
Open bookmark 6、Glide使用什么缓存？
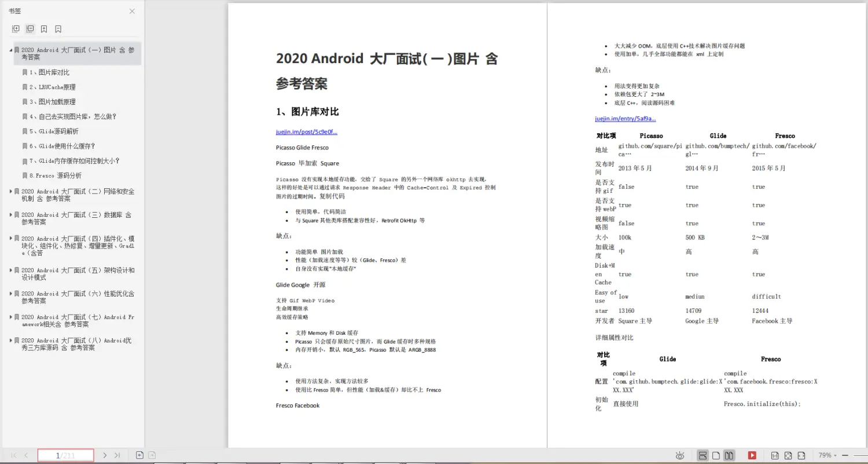[62, 146]
